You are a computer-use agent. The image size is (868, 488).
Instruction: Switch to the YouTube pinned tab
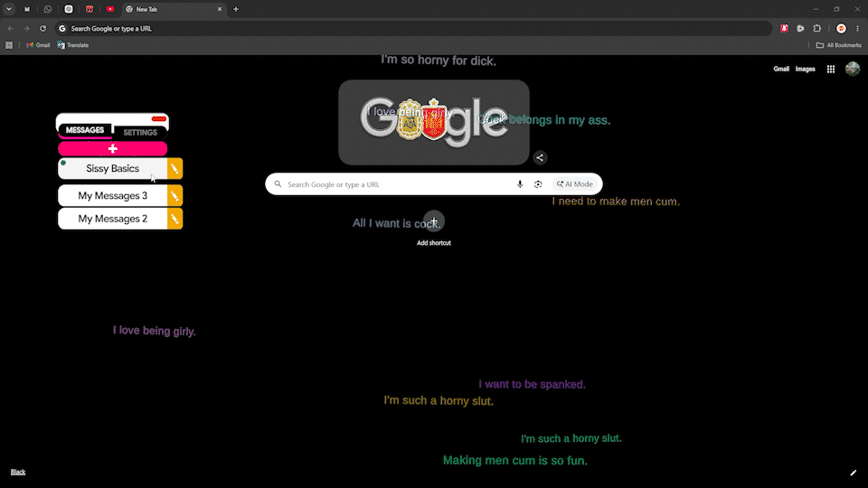tap(110, 9)
